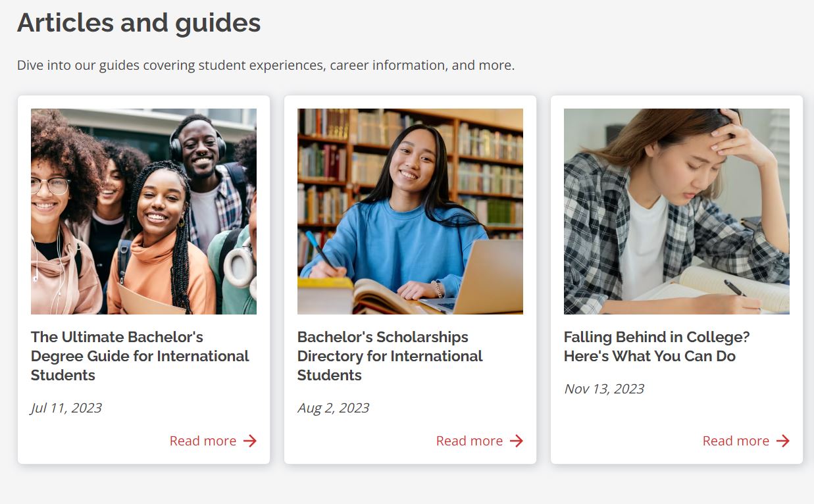This screenshot has height=504, width=814.
Task: Click the man wearing headphones in first photo
Action: pyautogui.click(x=199, y=148)
